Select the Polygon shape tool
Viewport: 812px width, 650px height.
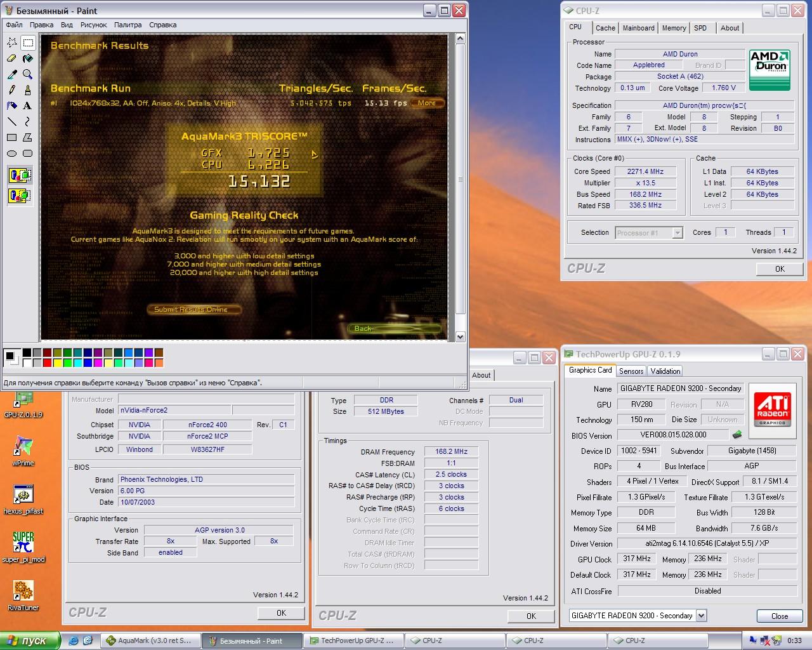28,137
